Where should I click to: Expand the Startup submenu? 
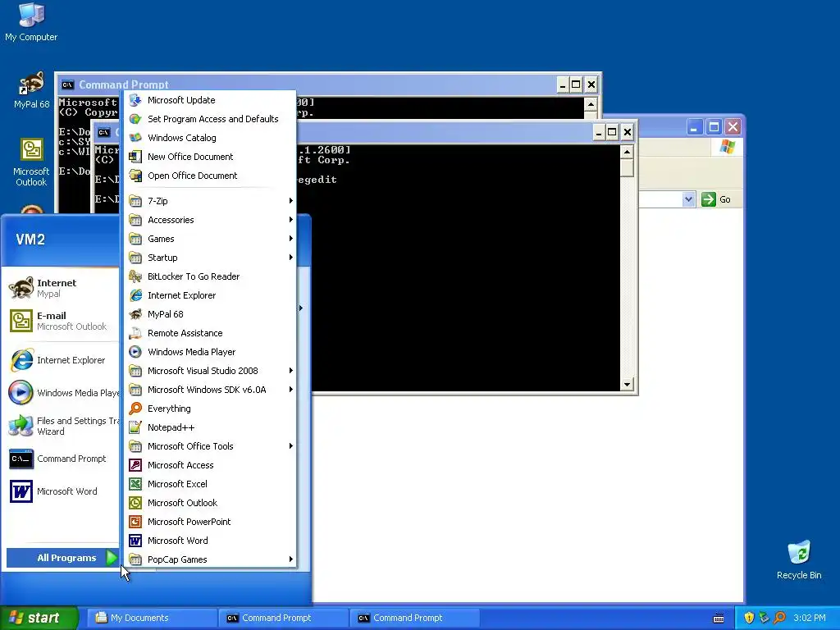[x=210, y=258]
